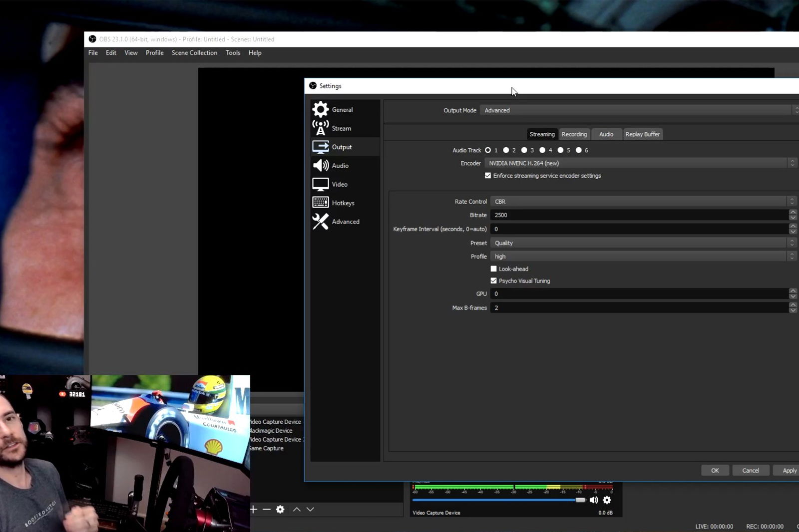
Task: Select the Audio settings speaker icon
Action: tap(321, 166)
